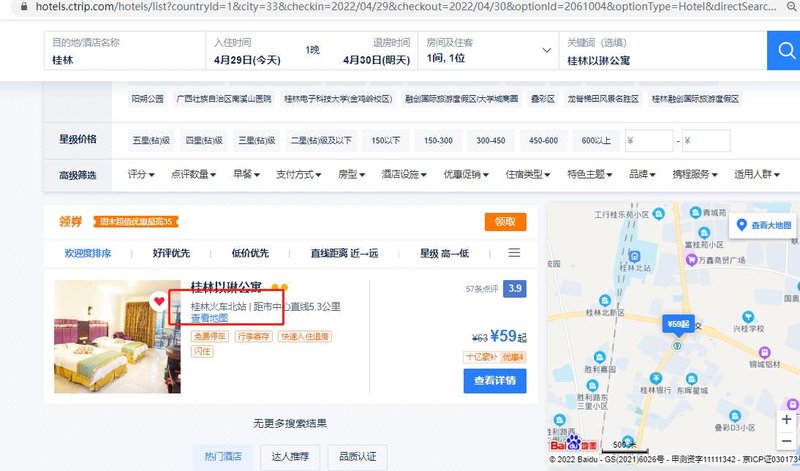Click the 东晖星城 marker on map
800x471 pixels.
tap(691, 379)
